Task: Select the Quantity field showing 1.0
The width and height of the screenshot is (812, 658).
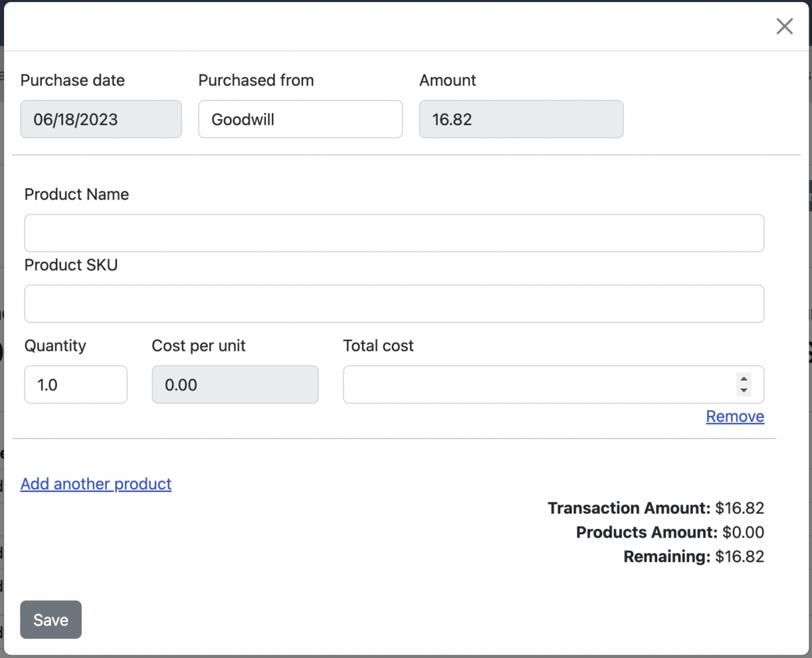Action: coord(75,385)
